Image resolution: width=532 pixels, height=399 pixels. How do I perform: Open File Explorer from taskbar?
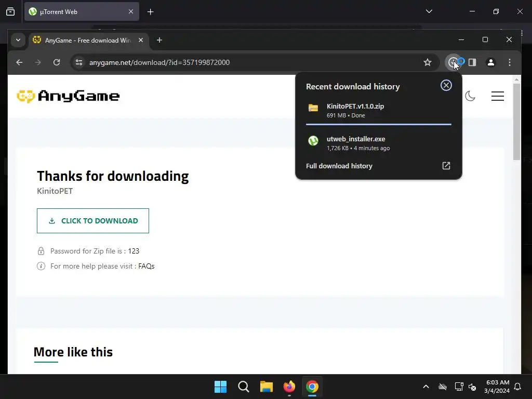pyautogui.click(x=267, y=387)
